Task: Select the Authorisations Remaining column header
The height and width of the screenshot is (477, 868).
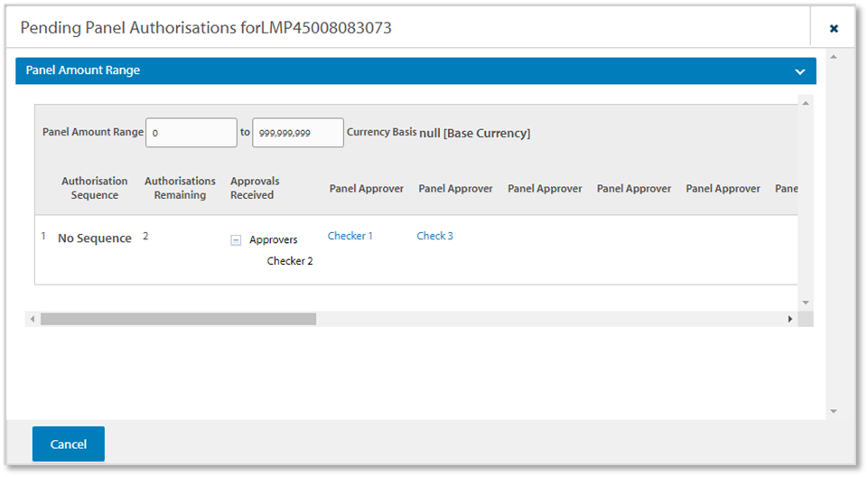Action: [x=180, y=188]
